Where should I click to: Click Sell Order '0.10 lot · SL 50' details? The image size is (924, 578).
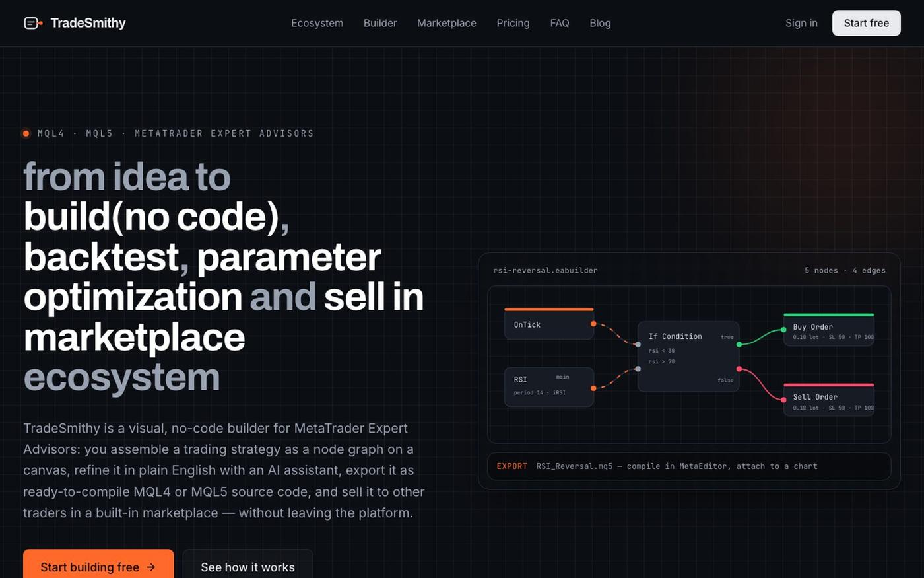[x=833, y=408]
